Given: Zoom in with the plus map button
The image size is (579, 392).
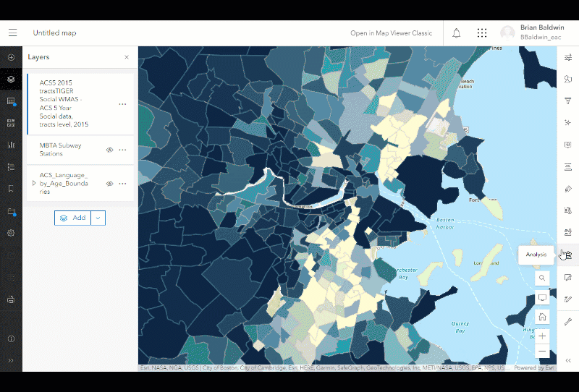Looking at the screenshot, I should [x=542, y=336].
